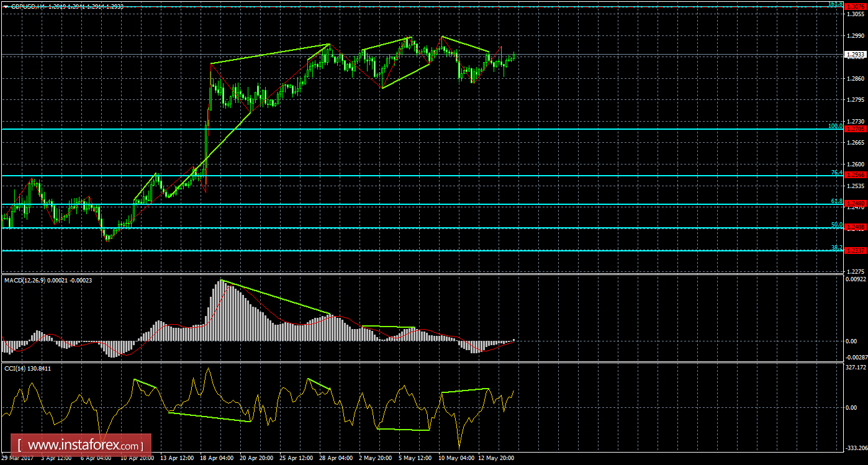Click the CCI 327.172 scale value
The height and width of the screenshot is (465, 868).
(x=854, y=368)
